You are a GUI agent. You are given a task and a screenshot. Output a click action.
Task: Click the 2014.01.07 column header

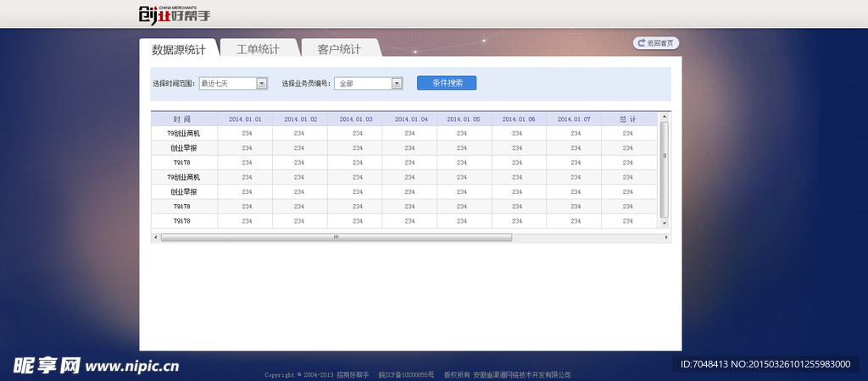tap(574, 119)
